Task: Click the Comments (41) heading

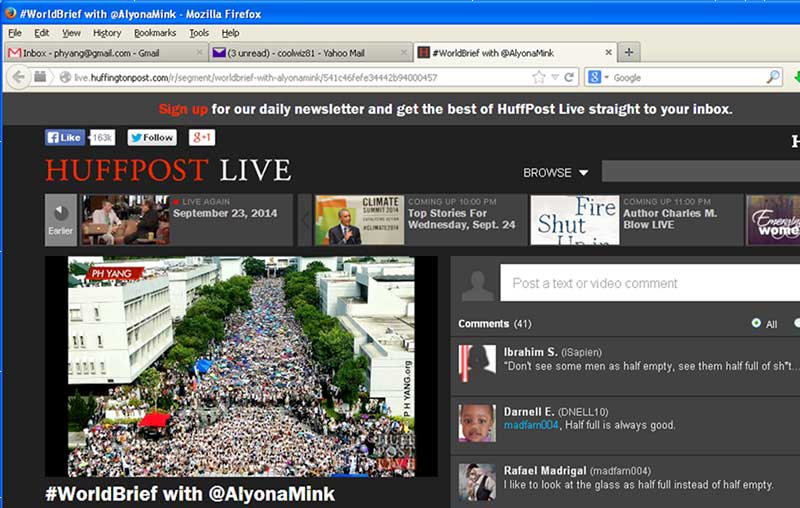Action: coord(495,323)
